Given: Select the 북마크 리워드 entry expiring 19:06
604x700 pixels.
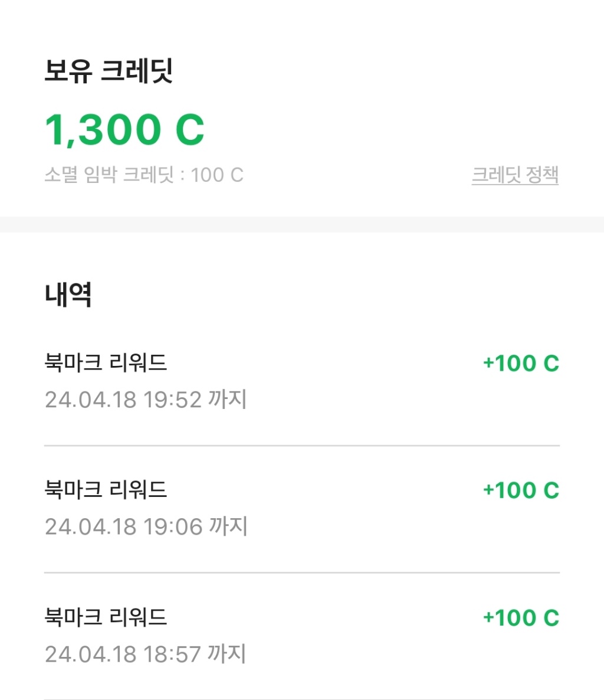Looking at the screenshot, I should pyautogui.click(x=106, y=489).
